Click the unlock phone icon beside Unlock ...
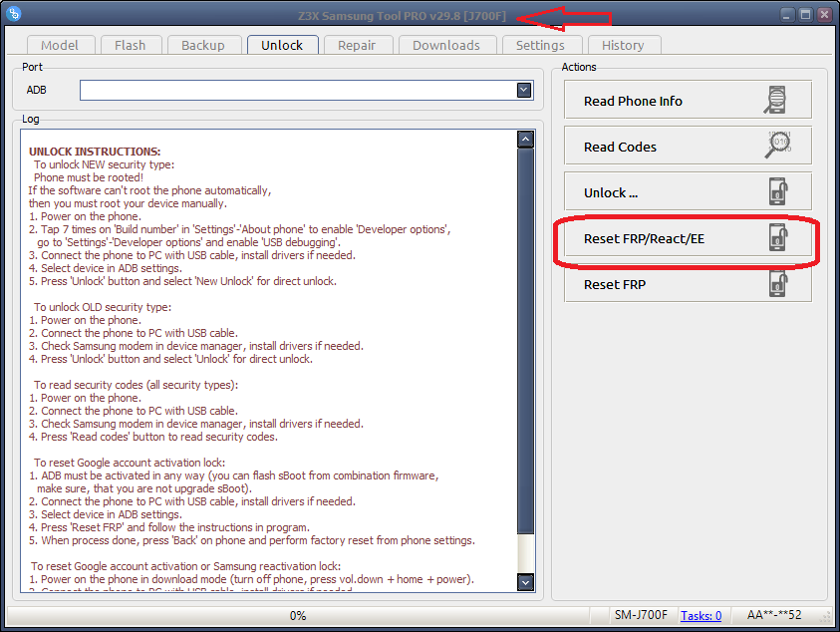The image size is (840, 632). pos(778,191)
